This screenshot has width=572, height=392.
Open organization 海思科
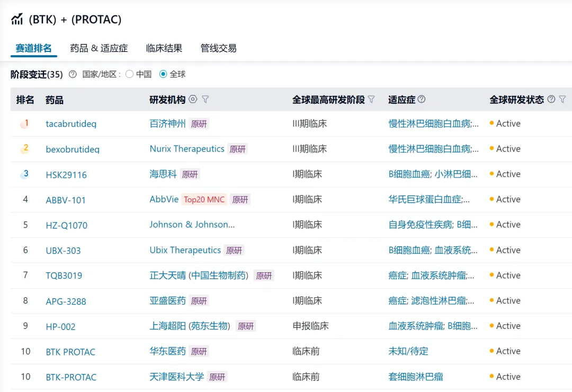click(x=163, y=174)
